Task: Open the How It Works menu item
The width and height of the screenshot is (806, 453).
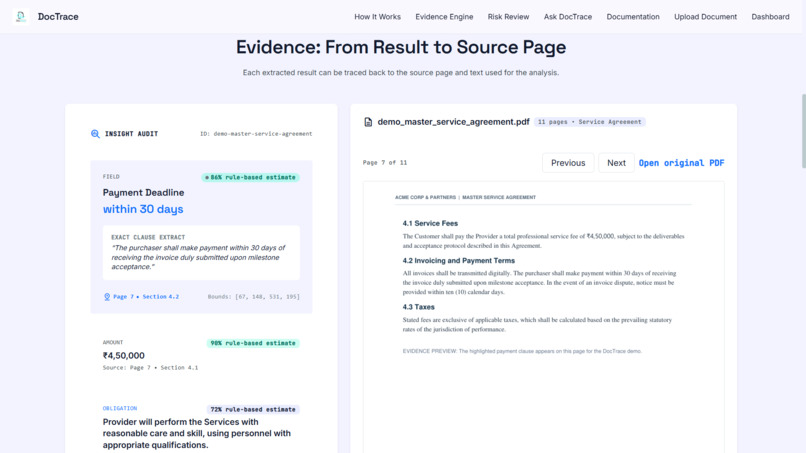Action: coord(377,16)
